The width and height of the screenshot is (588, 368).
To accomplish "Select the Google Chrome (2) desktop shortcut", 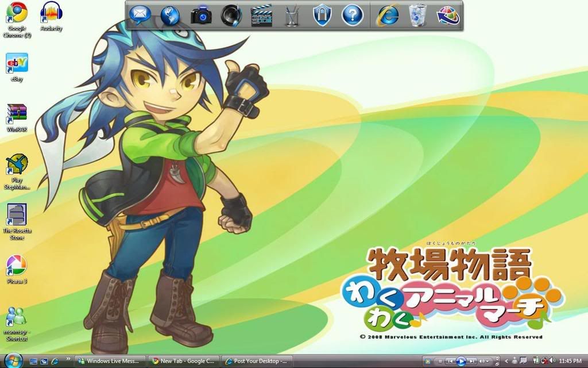I will (x=17, y=20).
